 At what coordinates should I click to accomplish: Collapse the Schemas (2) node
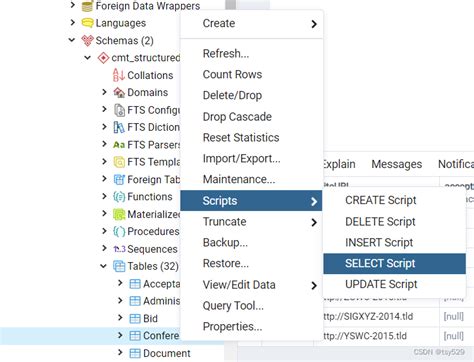(x=72, y=40)
